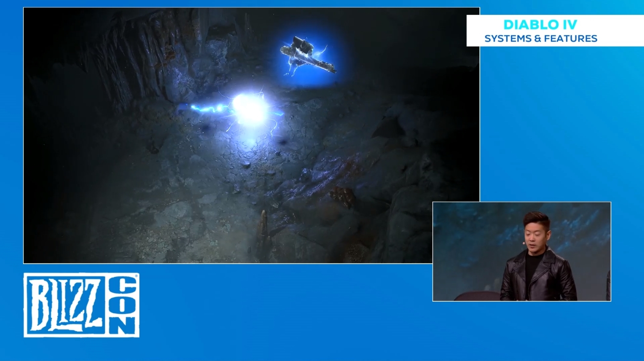Select the presenter camera inset
644x361 pixels.
pos(521,251)
